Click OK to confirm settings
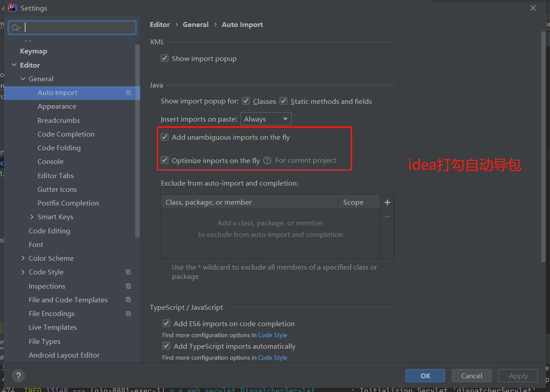The height and width of the screenshot is (392, 550). tap(425, 376)
